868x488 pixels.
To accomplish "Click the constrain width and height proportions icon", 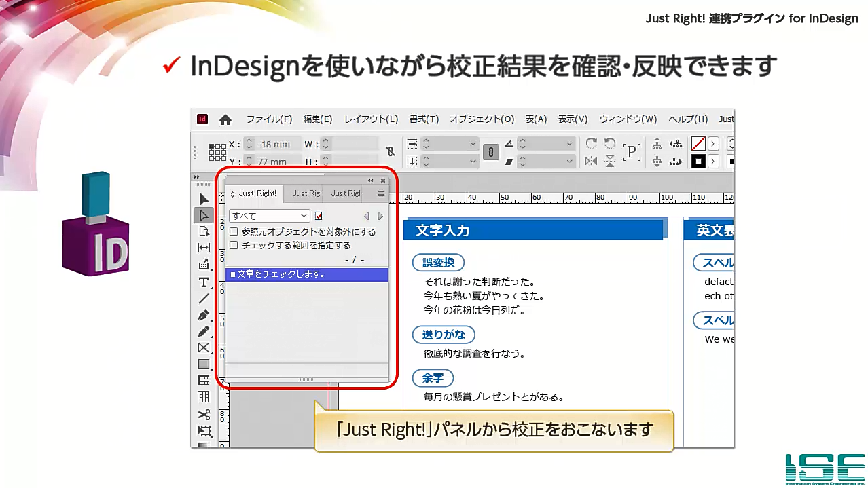I will pyautogui.click(x=391, y=152).
